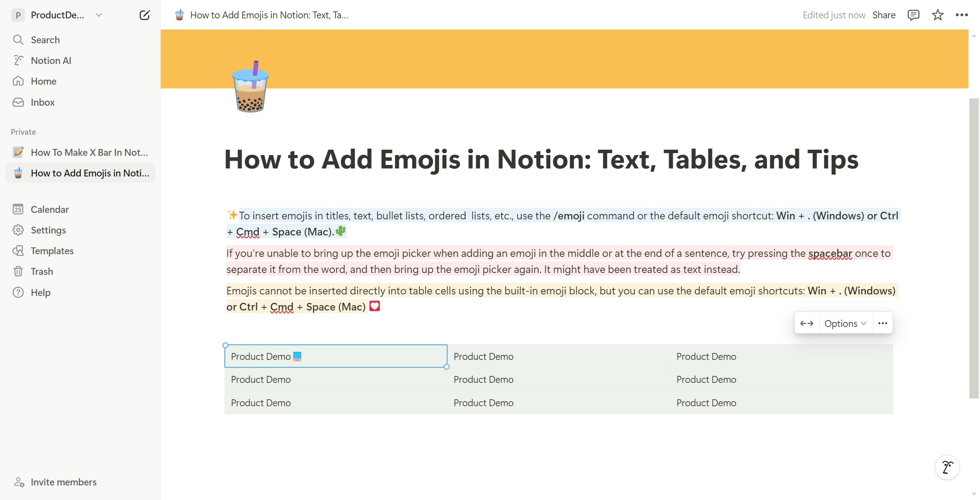Select How to Add Emojis in Noti... page
Image resolution: width=980 pixels, height=500 pixels.
point(80,173)
